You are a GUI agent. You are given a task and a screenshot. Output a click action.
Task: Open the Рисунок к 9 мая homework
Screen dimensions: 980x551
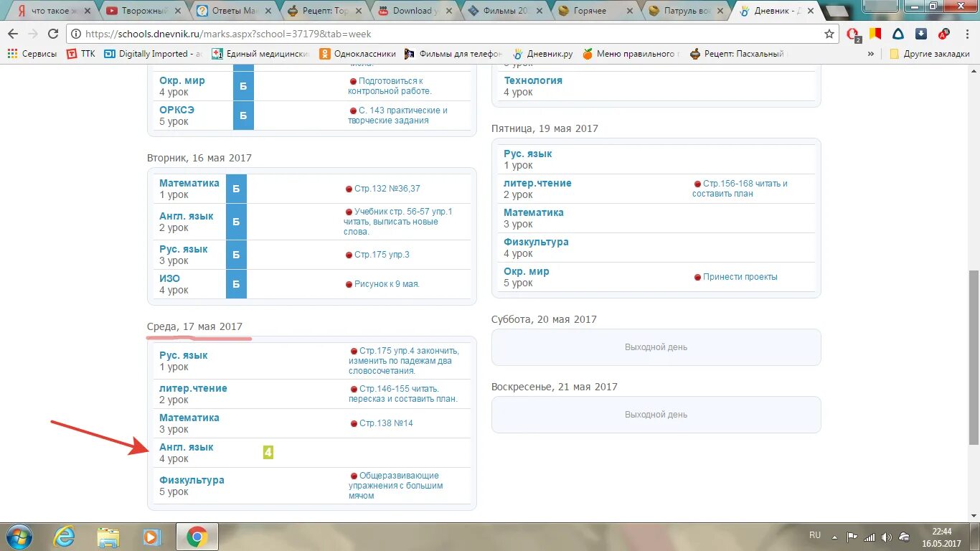tap(387, 284)
